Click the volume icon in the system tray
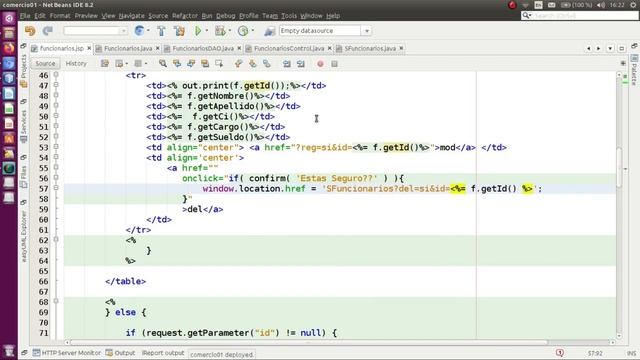The width and height of the screenshot is (640, 360). click(x=601, y=5)
